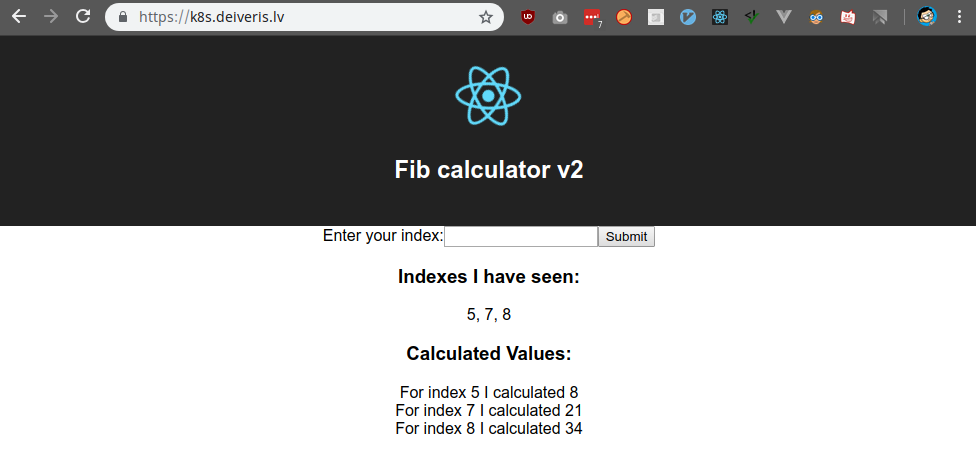The width and height of the screenshot is (976, 463).
Task: Open the LastPass extension with badge 7
Action: [593, 18]
